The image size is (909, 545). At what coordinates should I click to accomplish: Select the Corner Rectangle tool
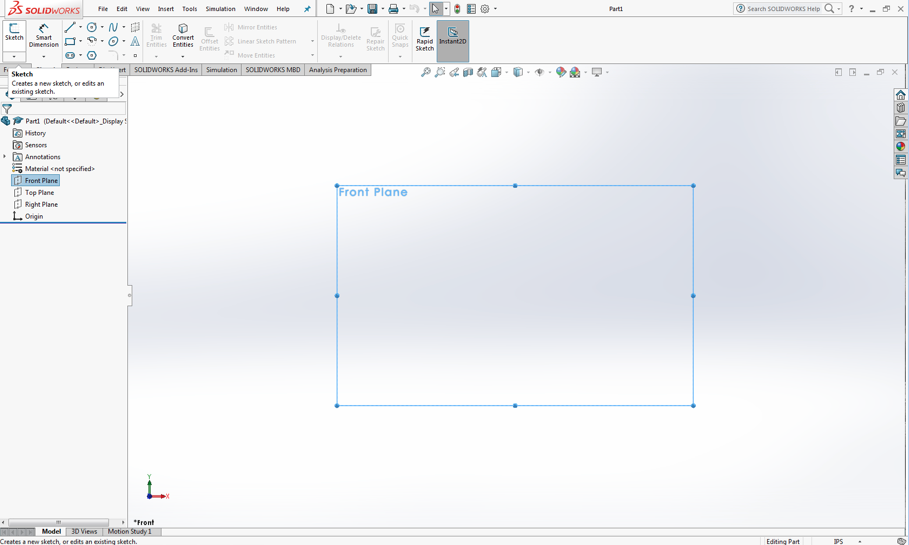point(70,41)
